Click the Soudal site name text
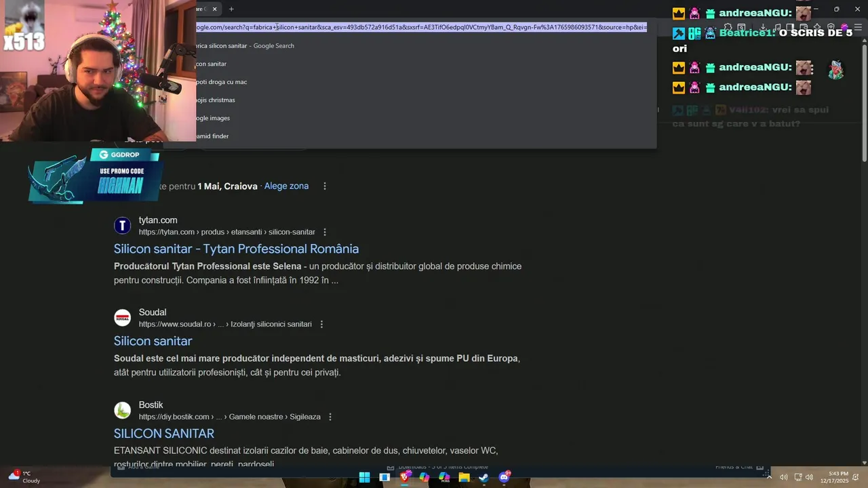This screenshot has height=488, width=868. tap(153, 312)
